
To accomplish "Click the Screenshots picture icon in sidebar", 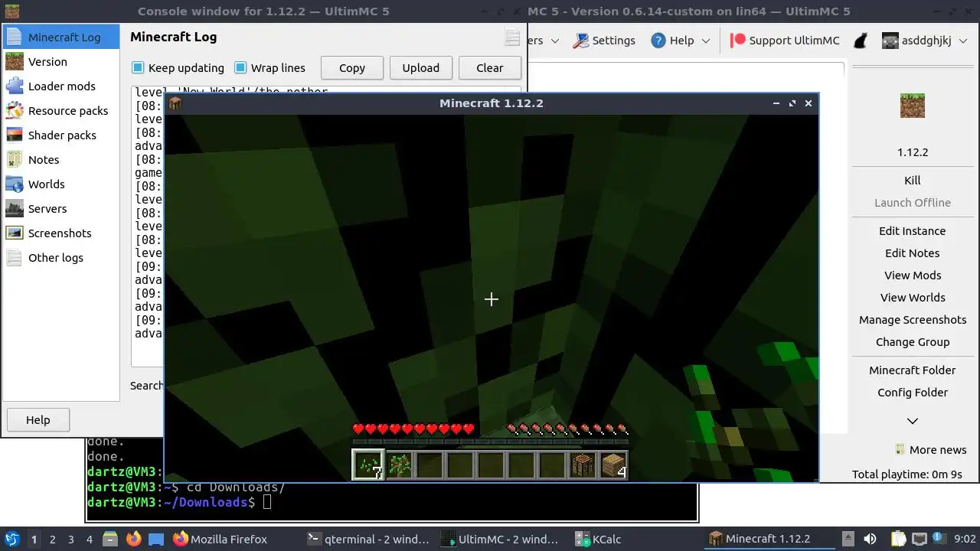I will click(x=15, y=233).
